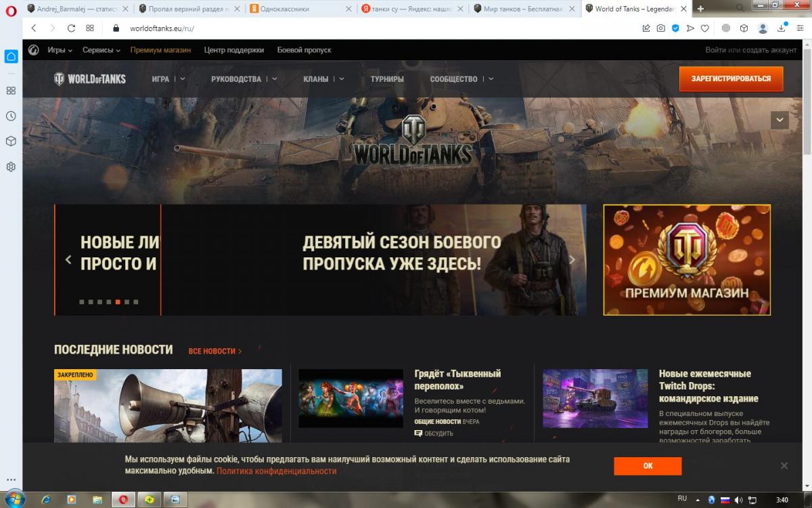Launch Internet Explorer from taskbar
The image size is (812, 508).
pos(46,500)
